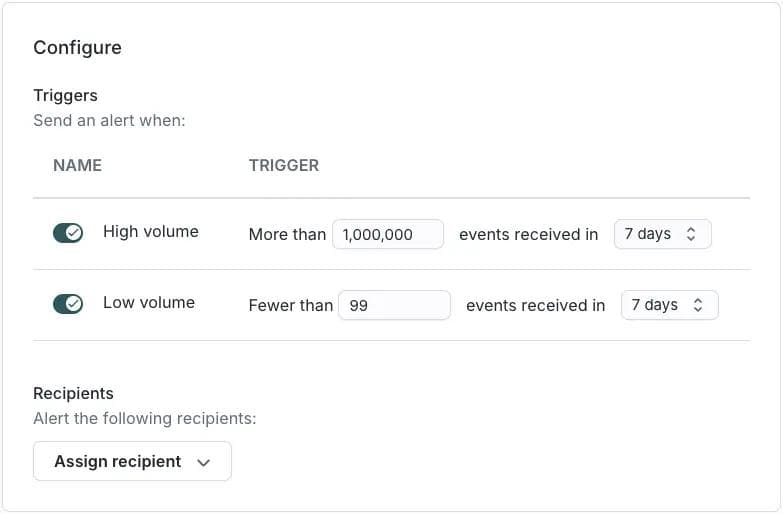The height and width of the screenshot is (514, 783).
Task: Click the High volume period up-down arrows
Action: (x=690, y=234)
